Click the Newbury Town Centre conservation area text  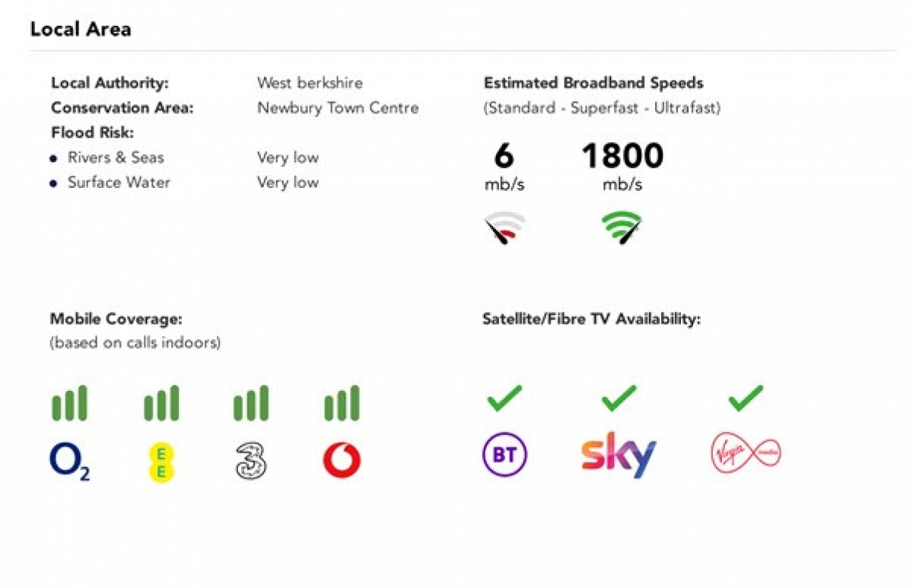click(338, 108)
